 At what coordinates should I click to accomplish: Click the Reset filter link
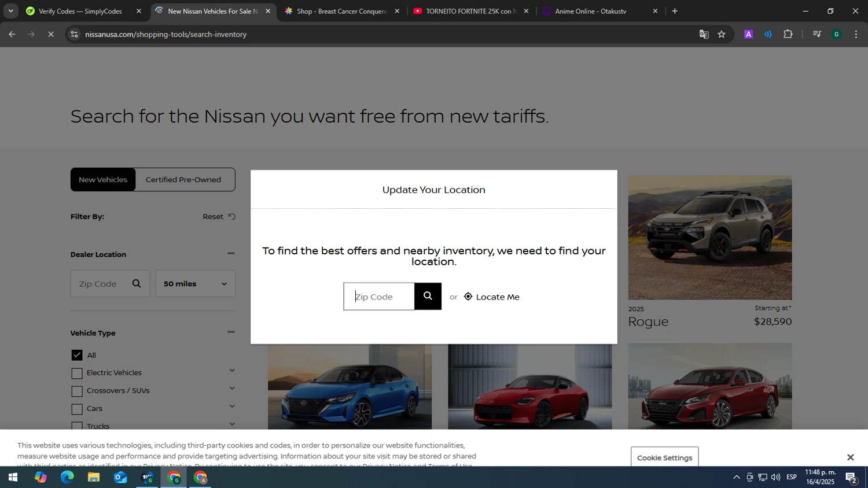(x=213, y=216)
